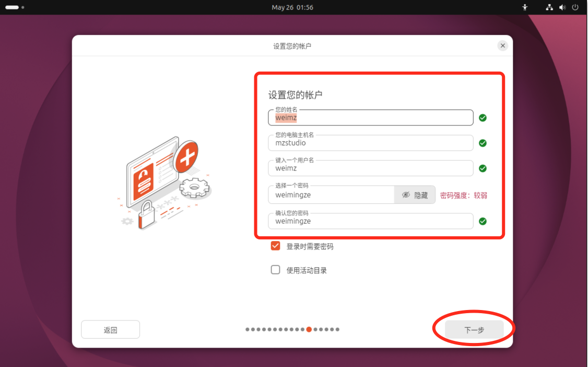Click the password field 选择一个密码

point(331,195)
